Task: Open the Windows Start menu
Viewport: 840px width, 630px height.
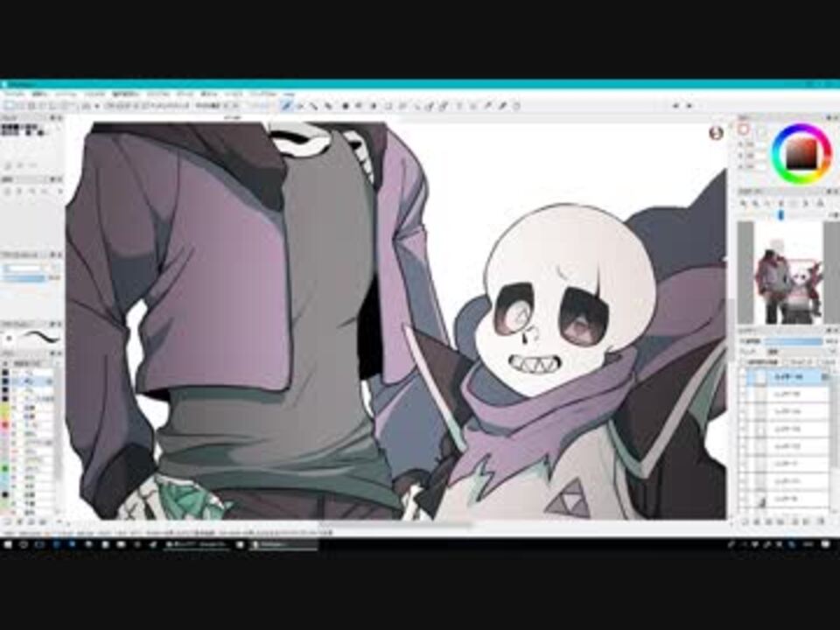Action: coord(8,544)
